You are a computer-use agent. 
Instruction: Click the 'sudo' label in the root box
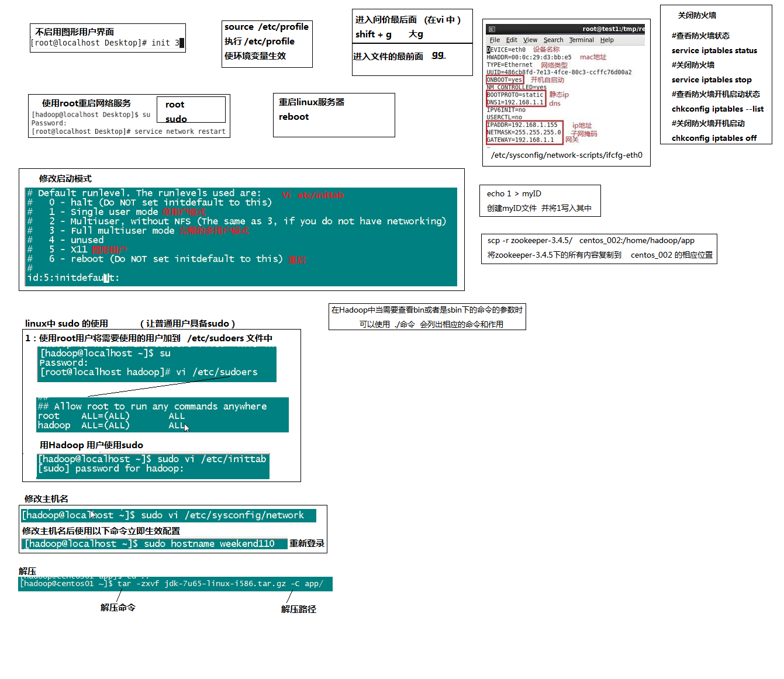click(176, 119)
